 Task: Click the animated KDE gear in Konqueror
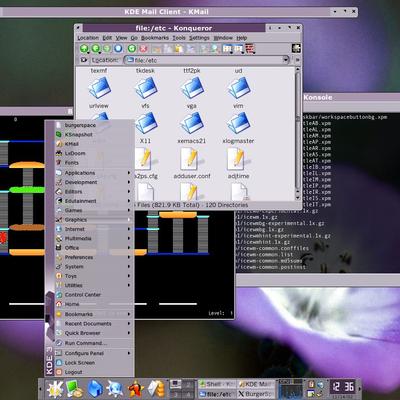296,48
